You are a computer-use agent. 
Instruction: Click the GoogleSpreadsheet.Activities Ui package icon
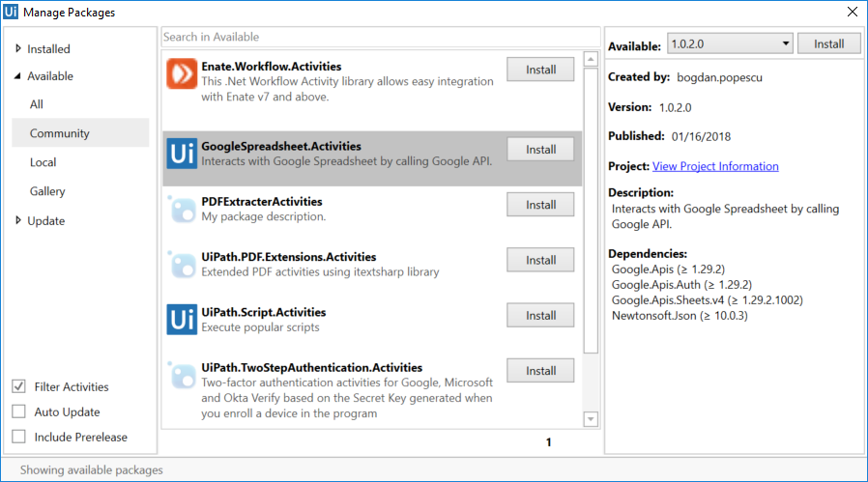coord(182,154)
